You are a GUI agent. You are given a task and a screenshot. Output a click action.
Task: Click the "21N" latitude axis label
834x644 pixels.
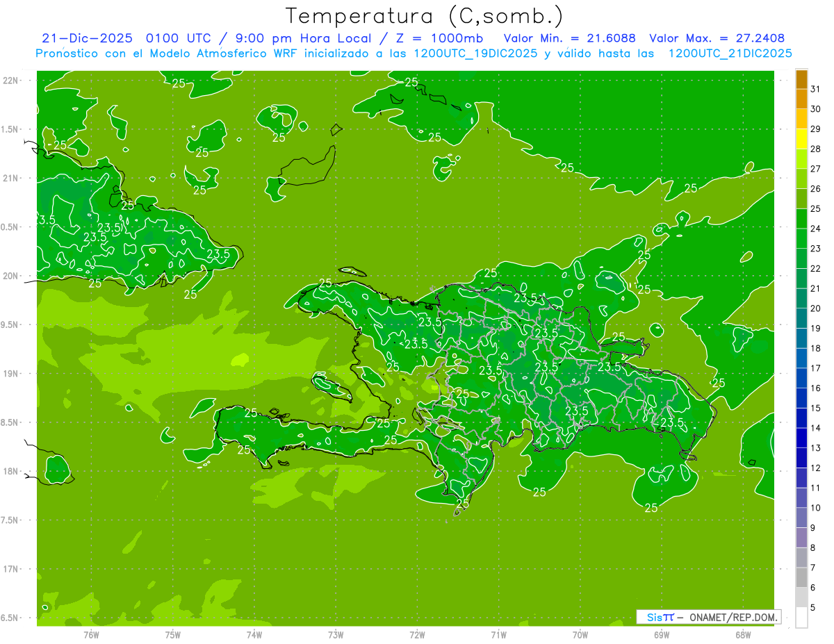pos(11,178)
